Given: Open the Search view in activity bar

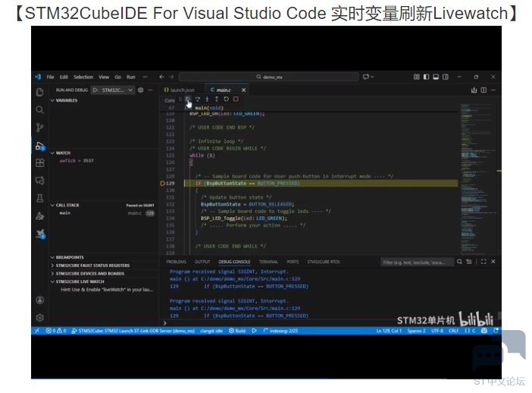Looking at the screenshot, I should [39, 110].
